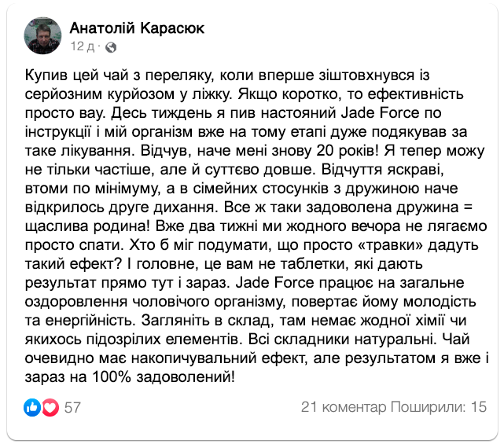The image size is (504, 448).
Task: Click the blue thumbs-up Like reaction icon
Action: 32,407
